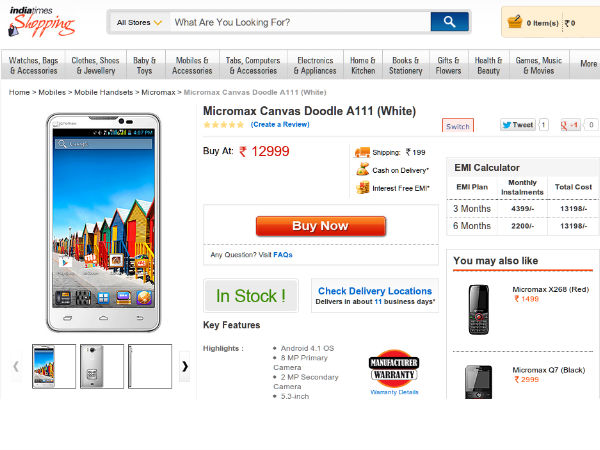The width and height of the screenshot is (600, 450).
Task: Click the search magnifier button
Action: (x=449, y=21)
